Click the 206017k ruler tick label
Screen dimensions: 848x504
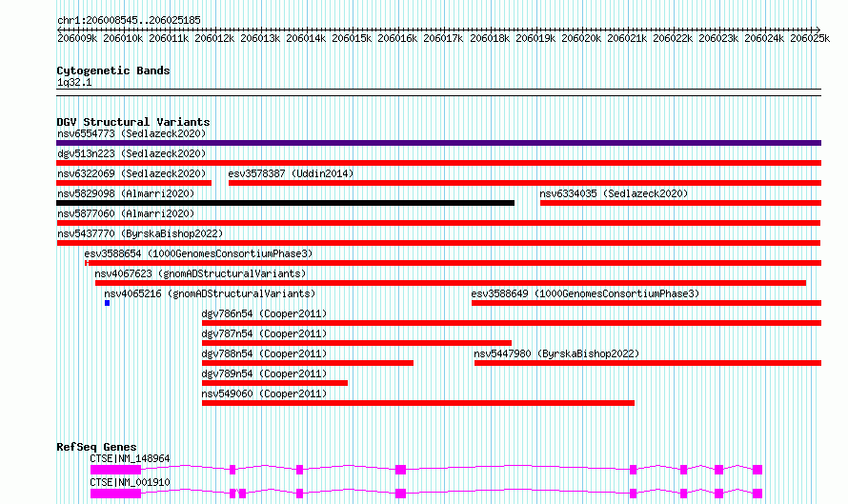[x=443, y=38]
